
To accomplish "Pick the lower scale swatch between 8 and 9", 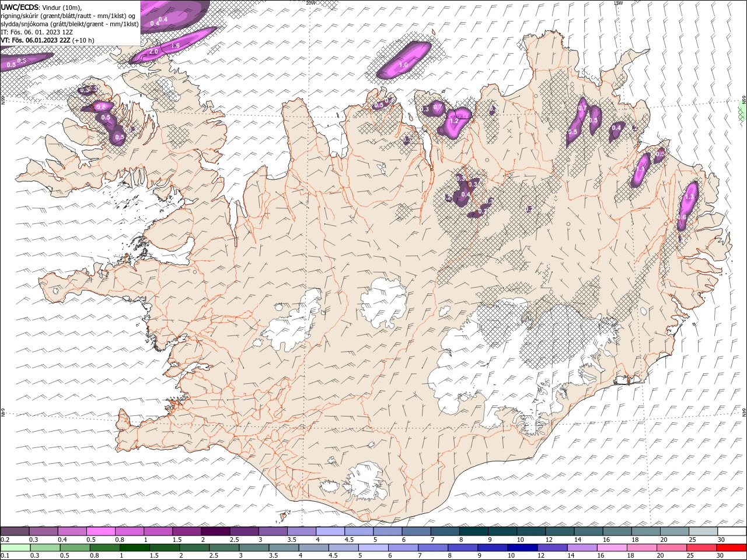I will 463,548.
